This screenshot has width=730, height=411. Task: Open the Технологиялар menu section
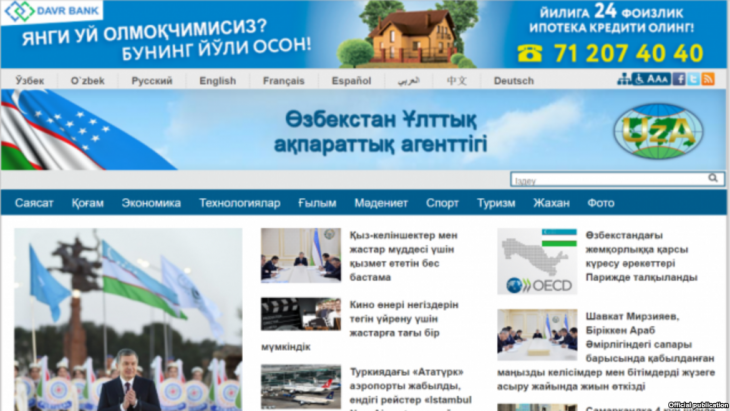click(240, 203)
